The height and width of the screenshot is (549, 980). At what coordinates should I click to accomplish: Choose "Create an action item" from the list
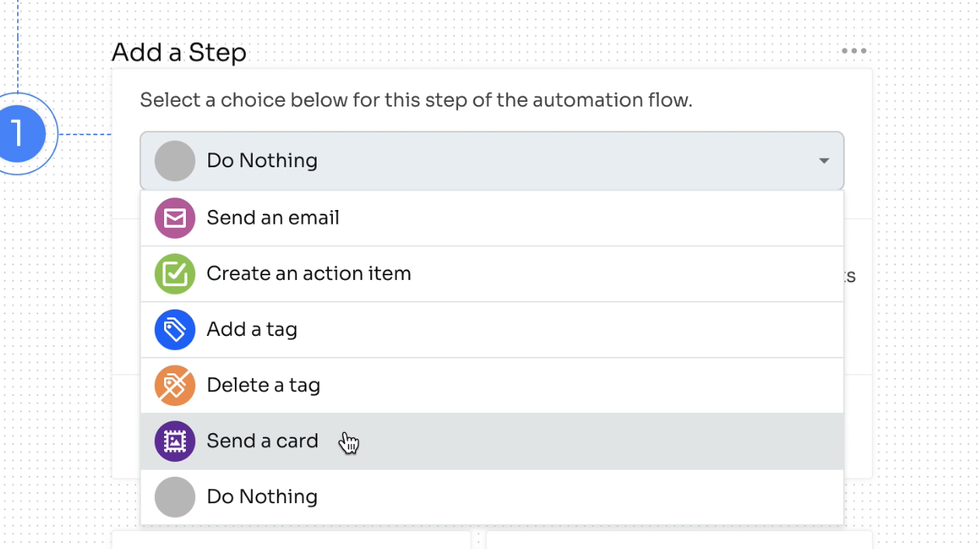click(309, 274)
